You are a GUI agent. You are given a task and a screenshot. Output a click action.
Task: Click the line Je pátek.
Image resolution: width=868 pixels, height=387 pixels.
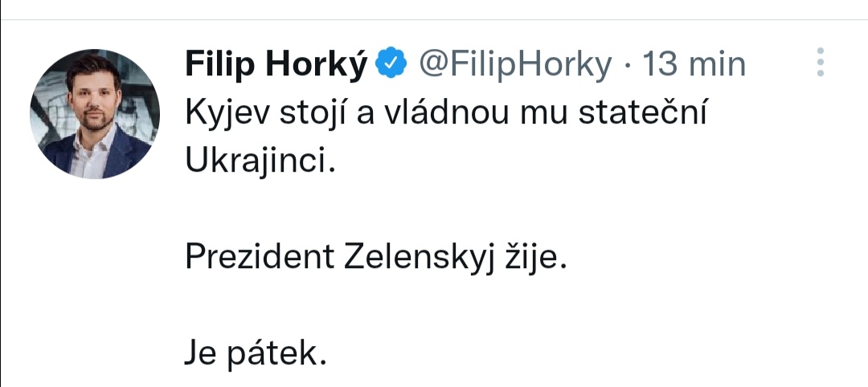[x=256, y=352]
